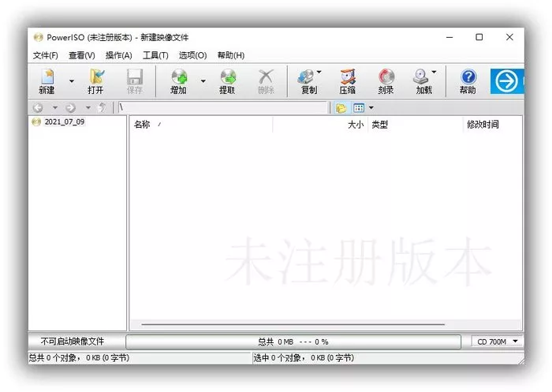The height and width of the screenshot is (392, 552).
Task: Click the view mode grid icon
Action: 359,108
